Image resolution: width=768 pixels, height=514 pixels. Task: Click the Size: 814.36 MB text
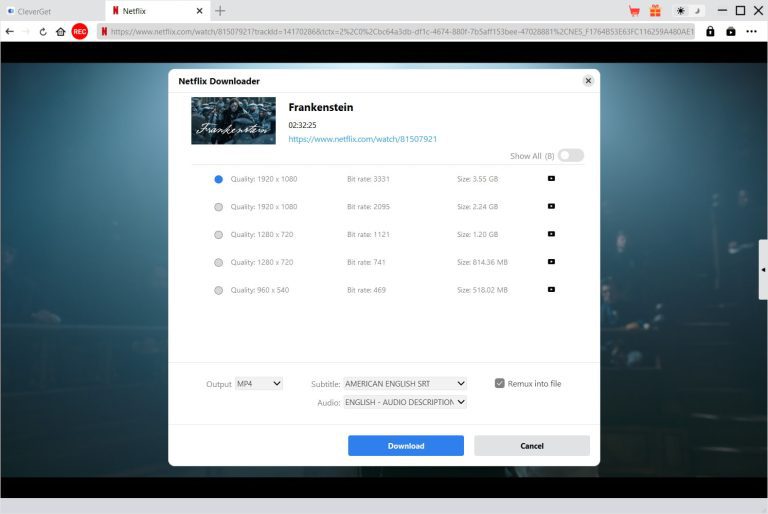coord(482,262)
